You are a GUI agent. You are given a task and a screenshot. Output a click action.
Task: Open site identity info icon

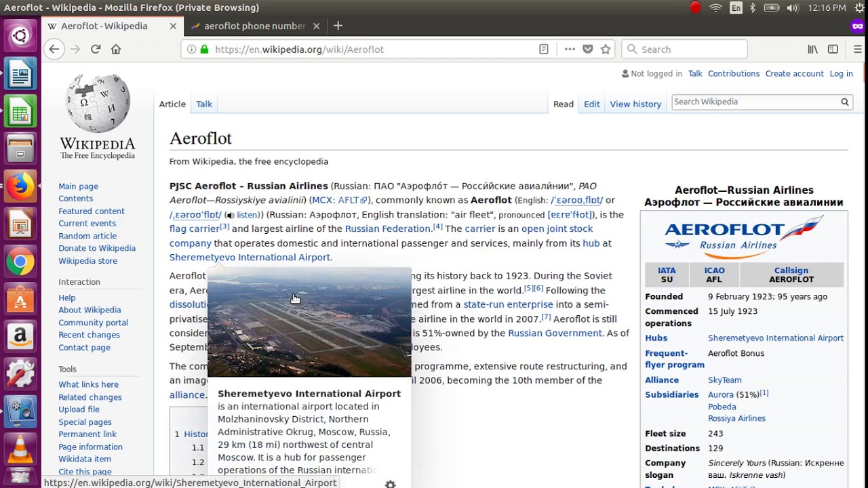192,49
